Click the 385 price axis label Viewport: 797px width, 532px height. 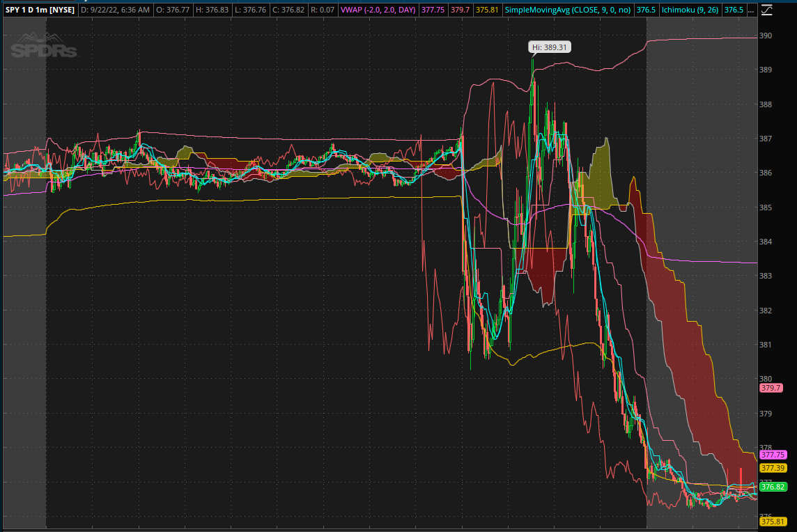[x=766, y=208]
